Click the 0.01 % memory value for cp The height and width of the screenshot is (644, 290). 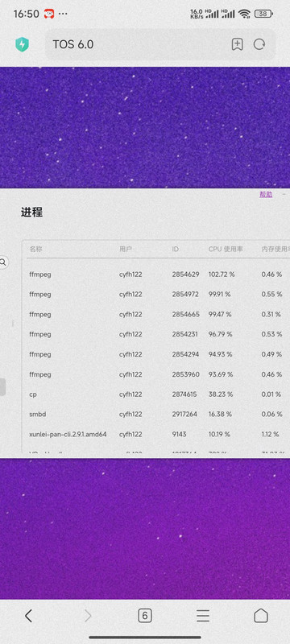coord(271,394)
